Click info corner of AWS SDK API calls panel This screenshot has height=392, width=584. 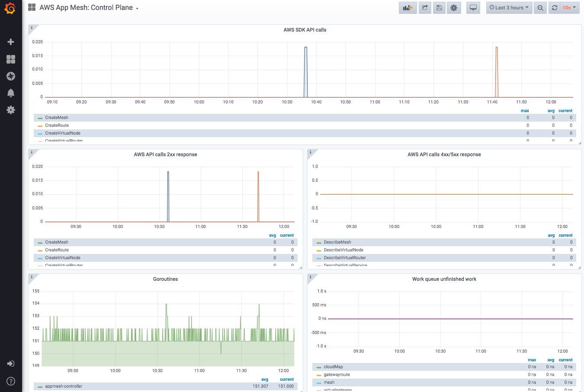32,28
